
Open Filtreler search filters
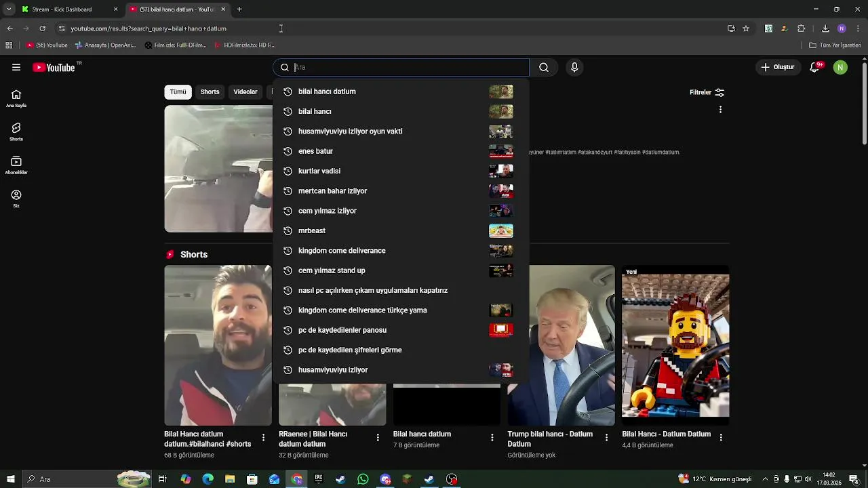(707, 92)
